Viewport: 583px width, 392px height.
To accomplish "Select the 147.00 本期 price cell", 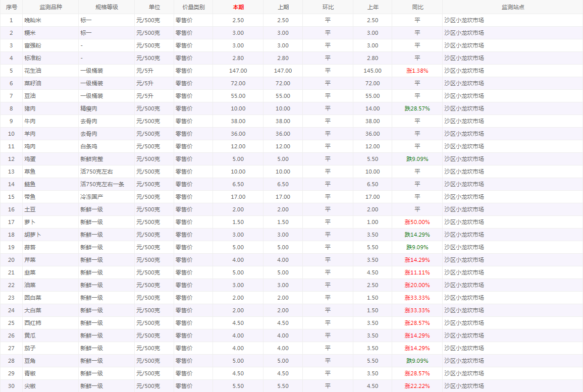I will click(x=238, y=71).
